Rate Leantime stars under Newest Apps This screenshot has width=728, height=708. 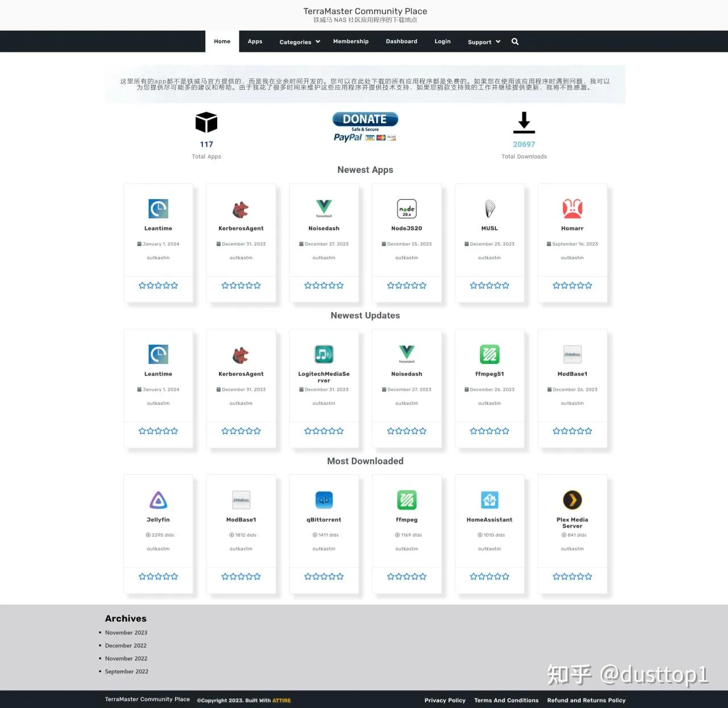158,285
